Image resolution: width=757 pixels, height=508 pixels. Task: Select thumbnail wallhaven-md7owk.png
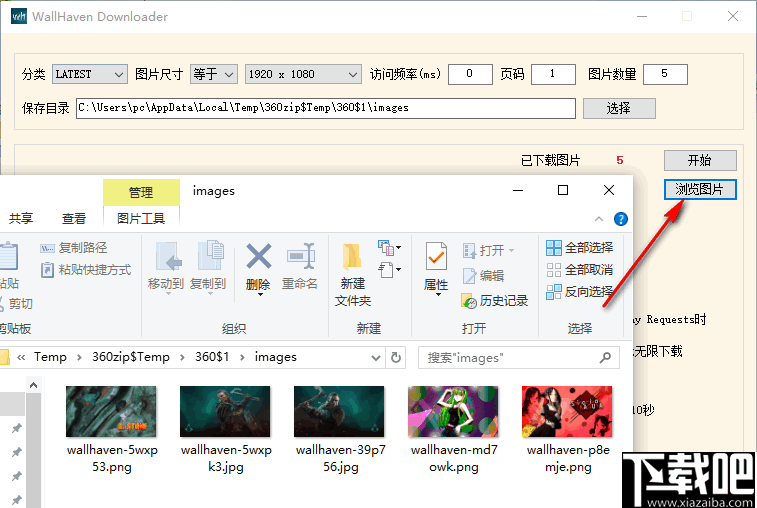tap(453, 411)
